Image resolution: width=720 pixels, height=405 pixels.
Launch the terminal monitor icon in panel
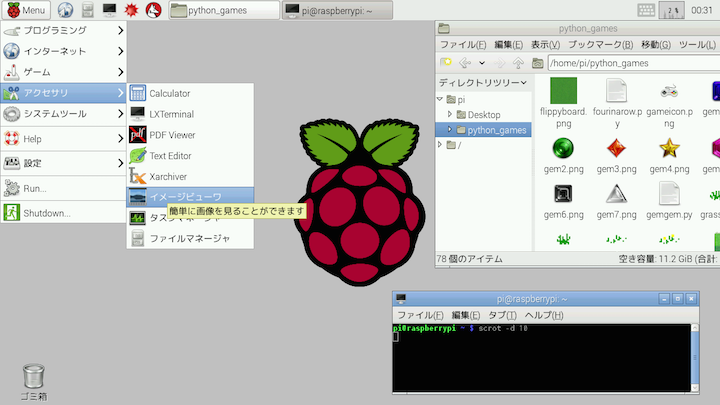coord(109,10)
